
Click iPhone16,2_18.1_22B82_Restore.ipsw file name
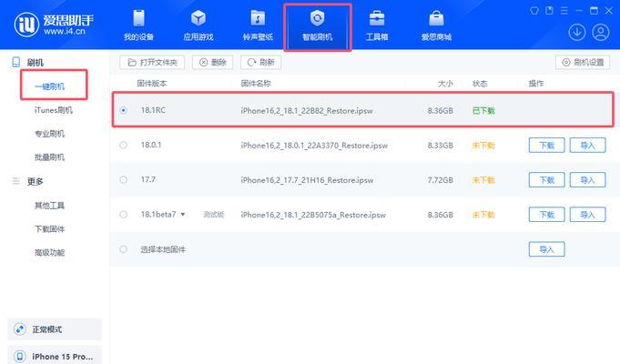coord(307,111)
